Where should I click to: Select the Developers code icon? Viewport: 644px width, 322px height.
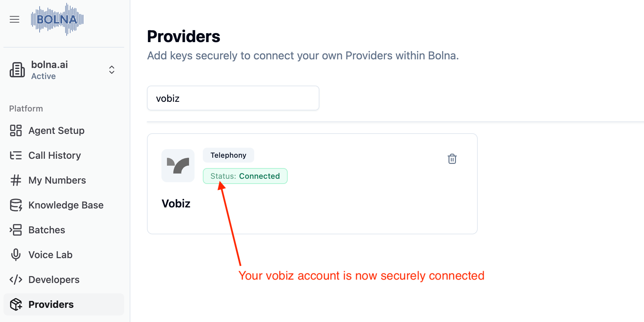coord(16,280)
